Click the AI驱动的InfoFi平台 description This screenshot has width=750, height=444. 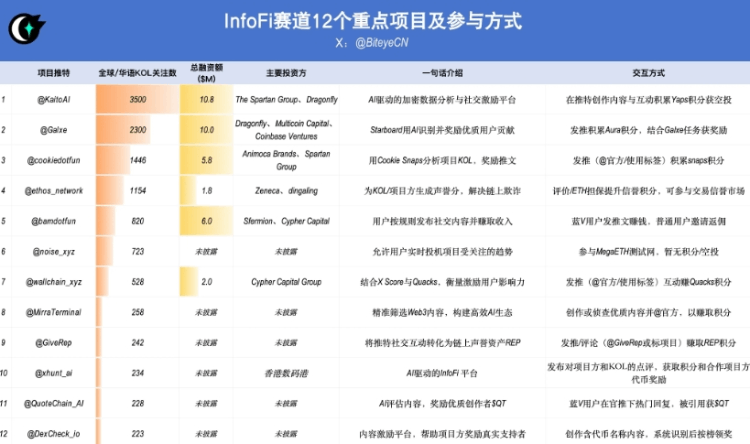coord(442,373)
